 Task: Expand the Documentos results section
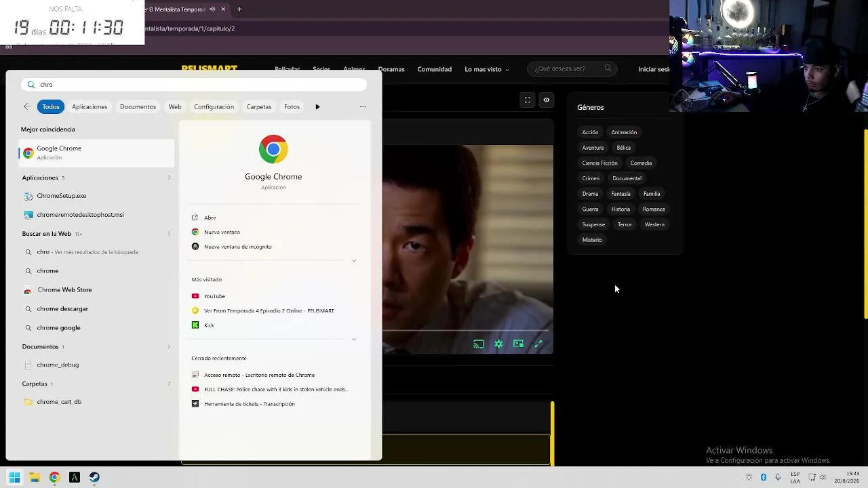(169, 347)
